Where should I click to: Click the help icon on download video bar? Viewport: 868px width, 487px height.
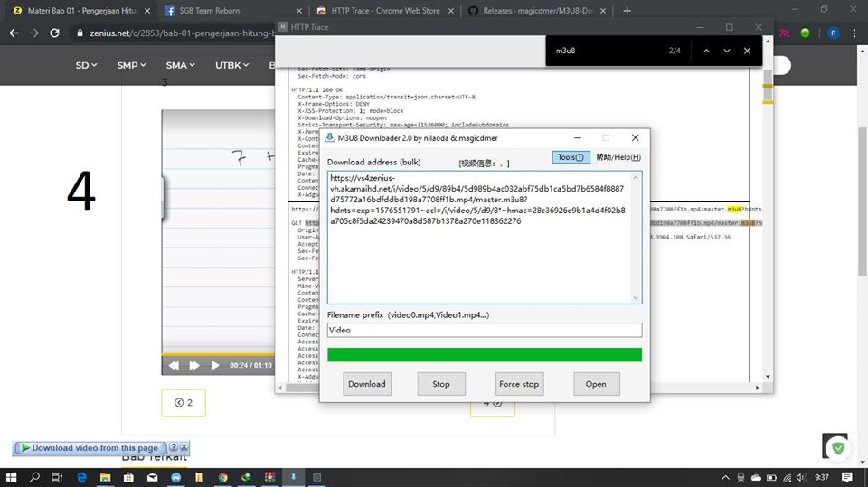coord(174,447)
